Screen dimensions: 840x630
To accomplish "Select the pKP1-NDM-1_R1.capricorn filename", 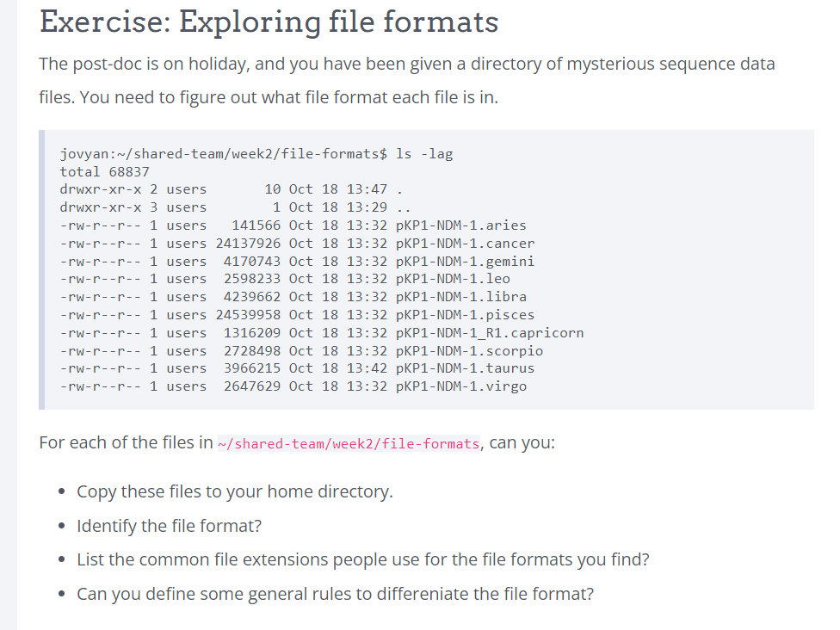I will [489, 333].
